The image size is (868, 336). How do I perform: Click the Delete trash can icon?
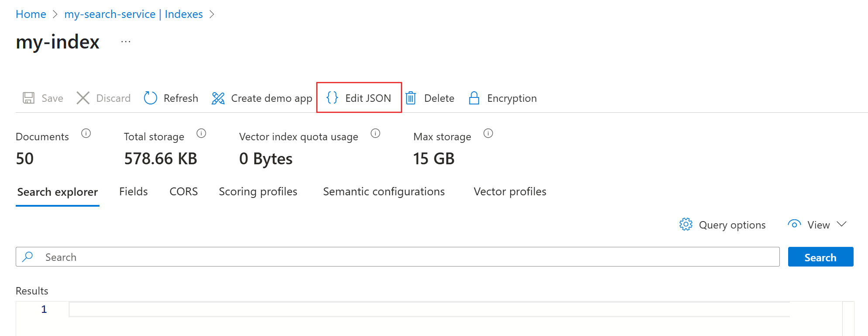[x=411, y=98]
